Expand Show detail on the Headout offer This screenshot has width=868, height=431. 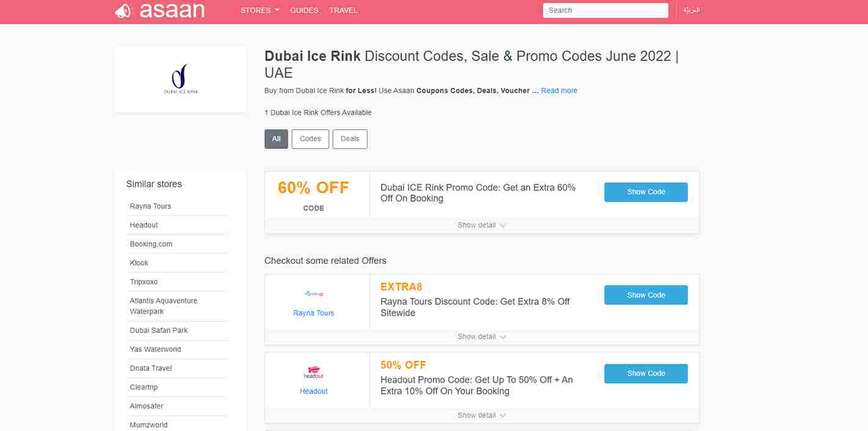481,415
